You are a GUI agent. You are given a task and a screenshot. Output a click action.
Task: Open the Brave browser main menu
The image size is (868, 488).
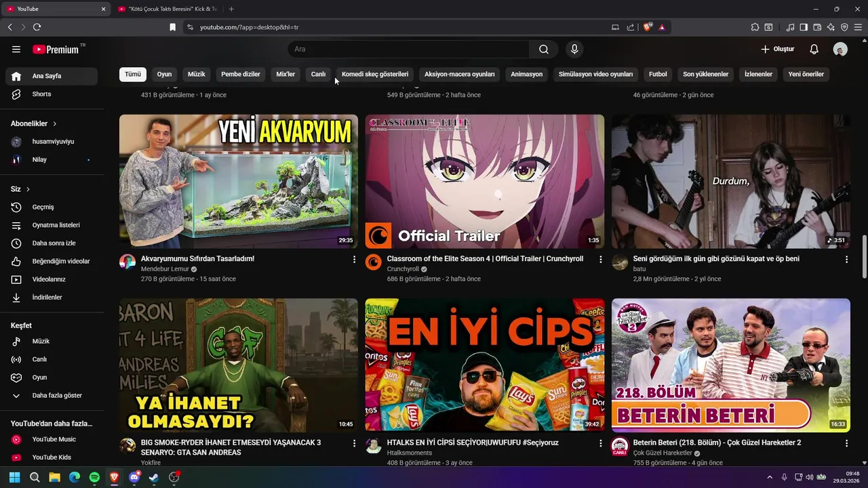tap(858, 27)
